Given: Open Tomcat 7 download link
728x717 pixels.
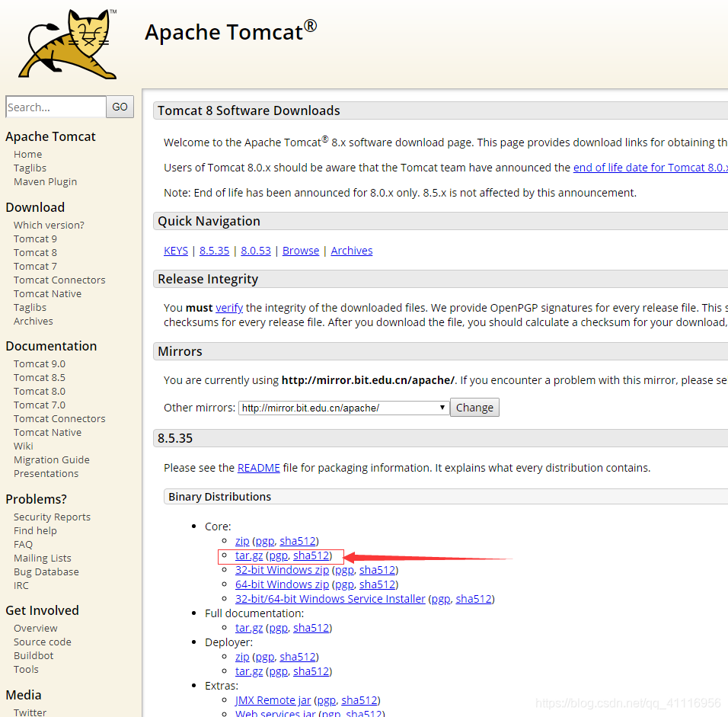Looking at the screenshot, I should pyautogui.click(x=35, y=266).
